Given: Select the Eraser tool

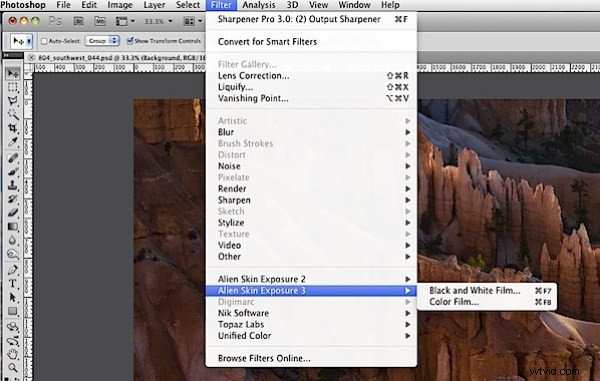Looking at the screenshot, I should point(13,213).
